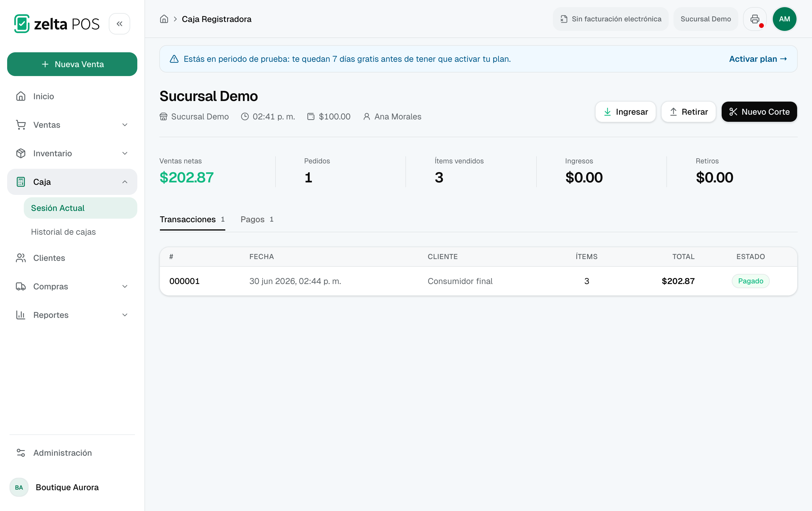Screen dimensions: 812x511
Task: Click the Administración sliders icon
Action: pos(21,453)
